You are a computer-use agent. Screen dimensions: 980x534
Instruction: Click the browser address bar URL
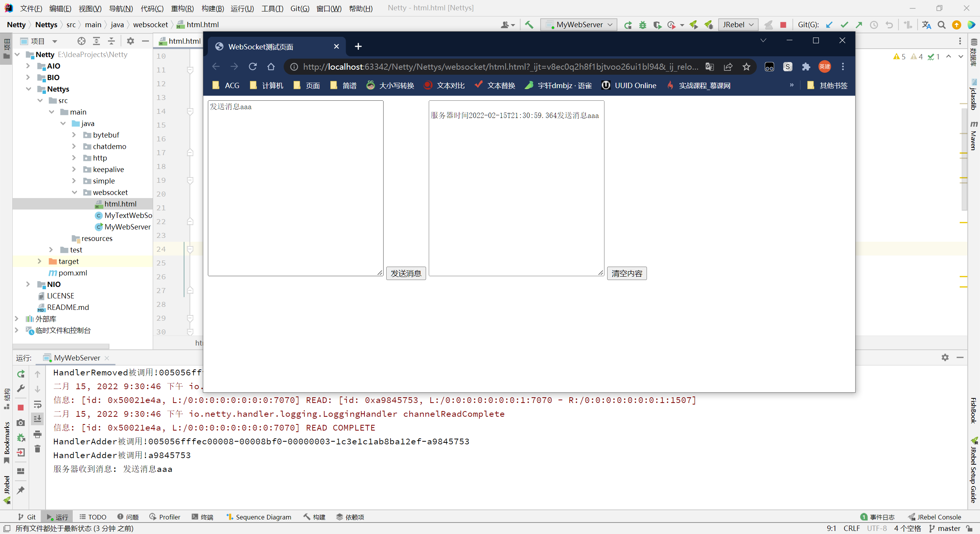pyautogui.click(x=501, y=67)
